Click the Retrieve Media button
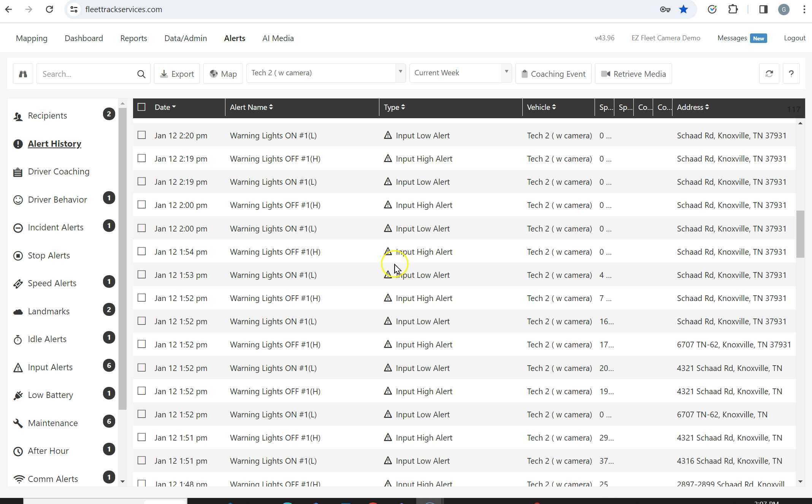 [633, 74]
